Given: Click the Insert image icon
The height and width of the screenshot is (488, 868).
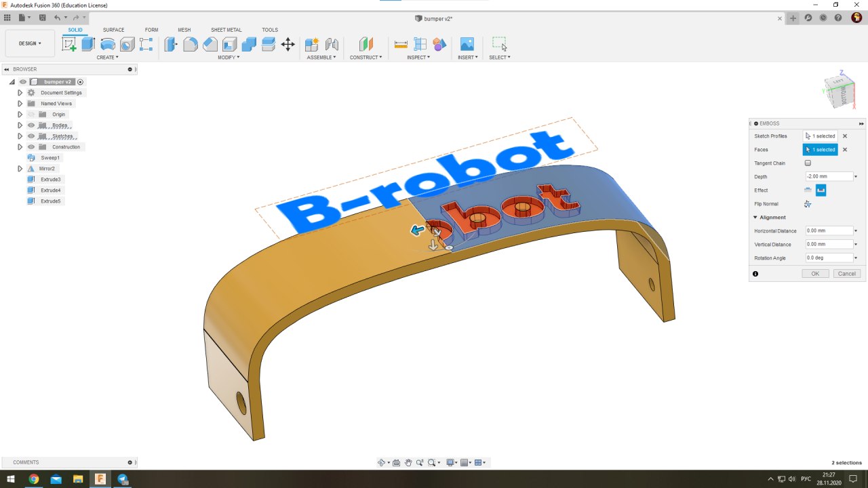Looking at the screenshot, I should (x=467, y=45).
